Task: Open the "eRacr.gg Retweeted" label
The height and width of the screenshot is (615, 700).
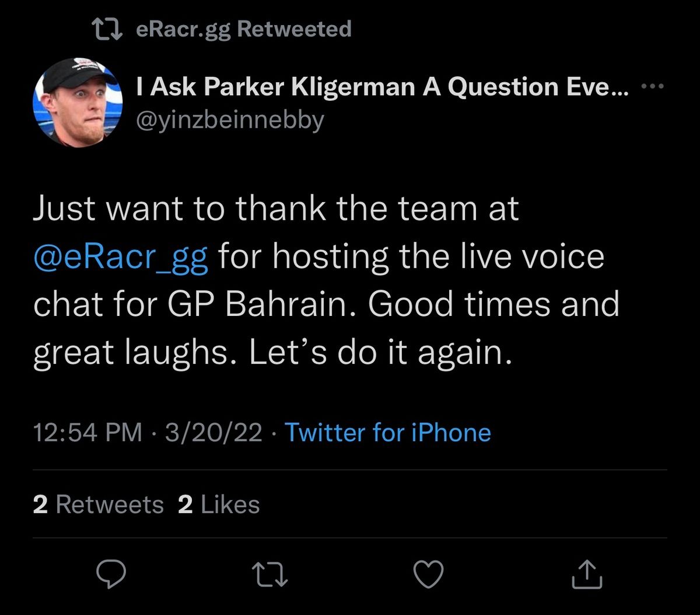Action: pyautogui.click(x=243, y=29)
